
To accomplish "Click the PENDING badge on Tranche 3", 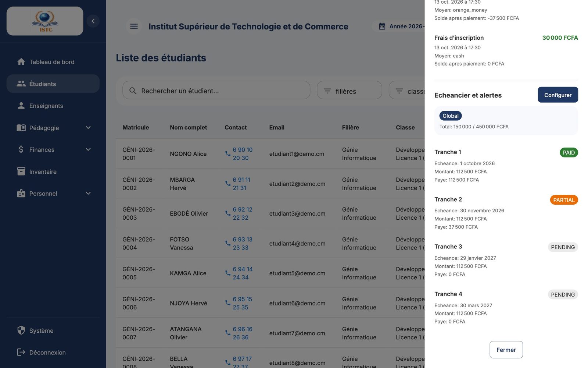I will [563, 247].
